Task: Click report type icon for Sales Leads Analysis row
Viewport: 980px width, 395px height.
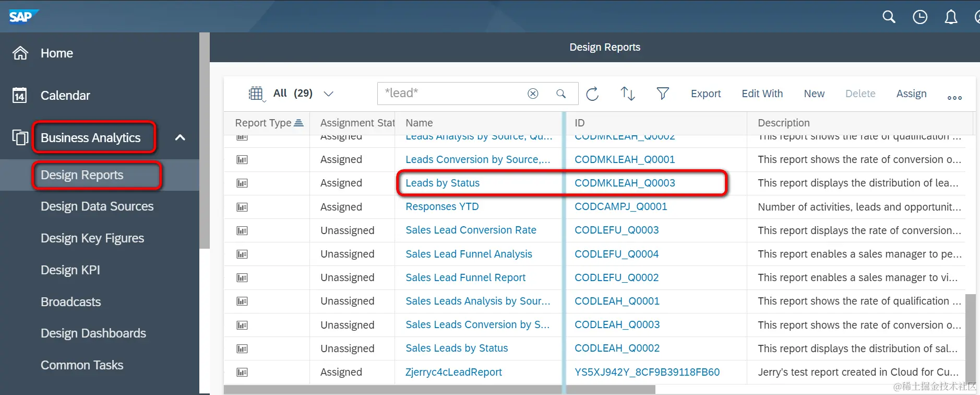Action: [242, 301]
